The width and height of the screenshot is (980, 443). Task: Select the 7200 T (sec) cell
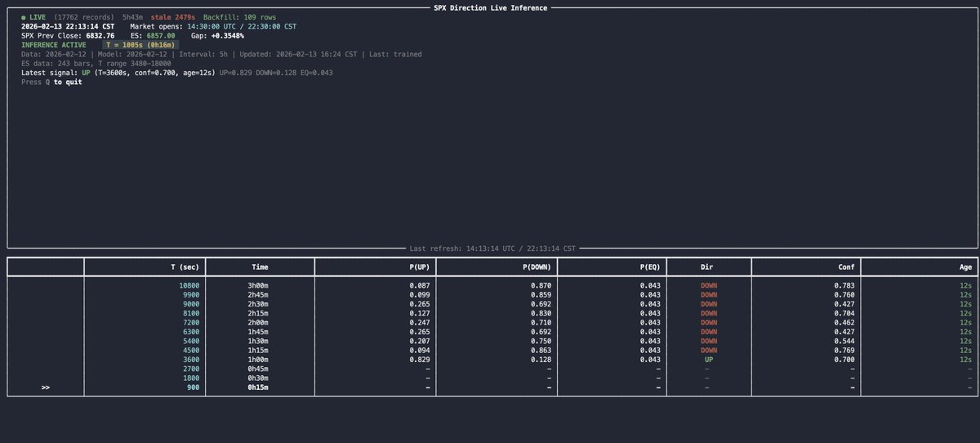pyautogui.click(x=191, y=322)
